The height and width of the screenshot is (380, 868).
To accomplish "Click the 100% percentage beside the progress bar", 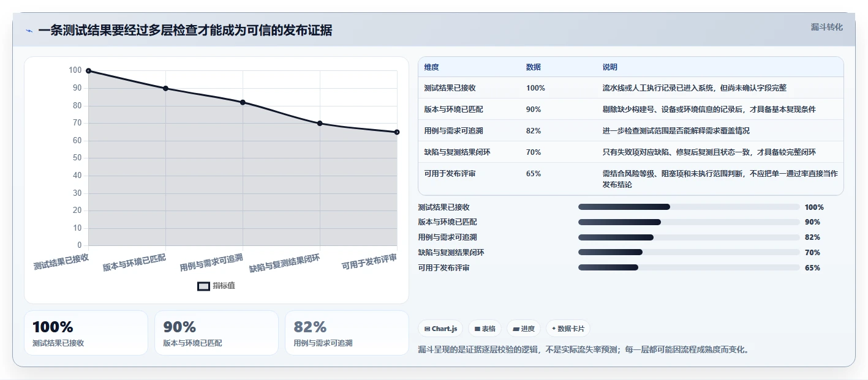I will (814, 207).
